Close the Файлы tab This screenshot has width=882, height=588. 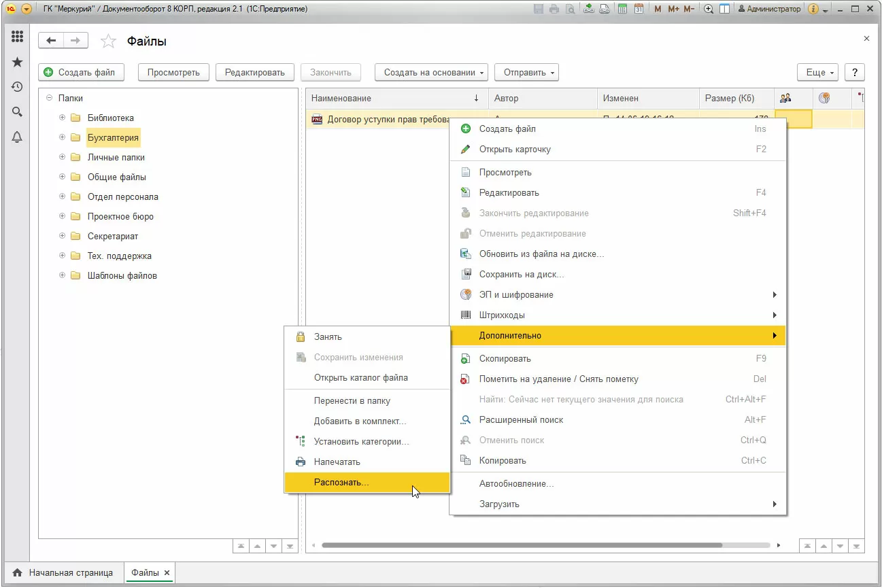[167, 572]
